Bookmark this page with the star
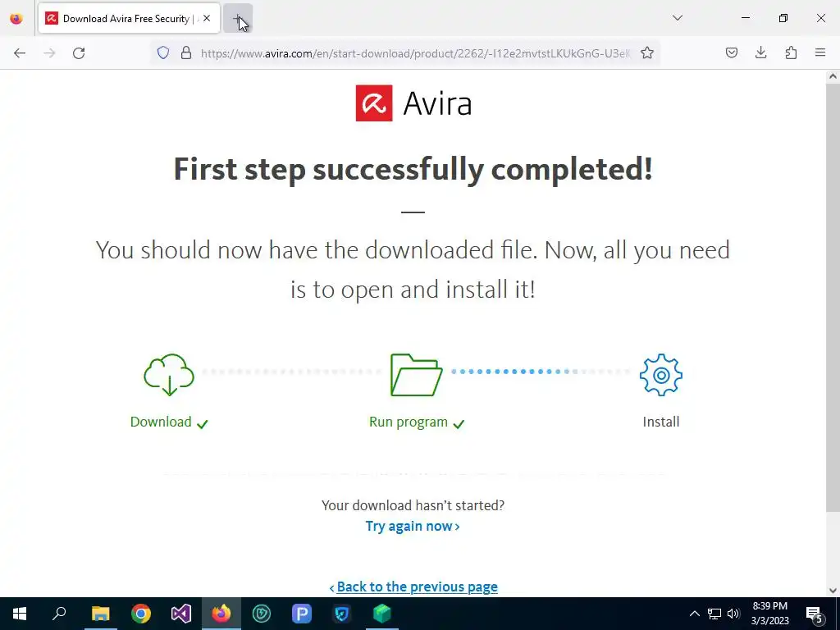840x630 pixels. pos(647,53)
